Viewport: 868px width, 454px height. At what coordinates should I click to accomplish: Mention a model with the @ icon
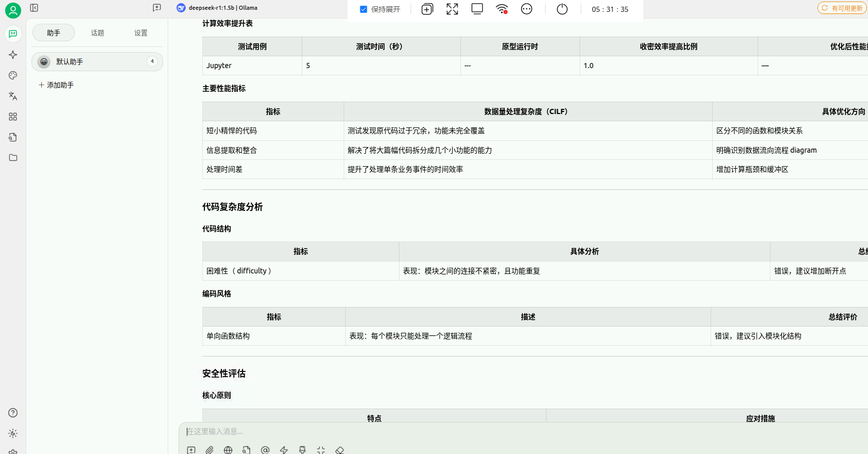tap(265, 450)
